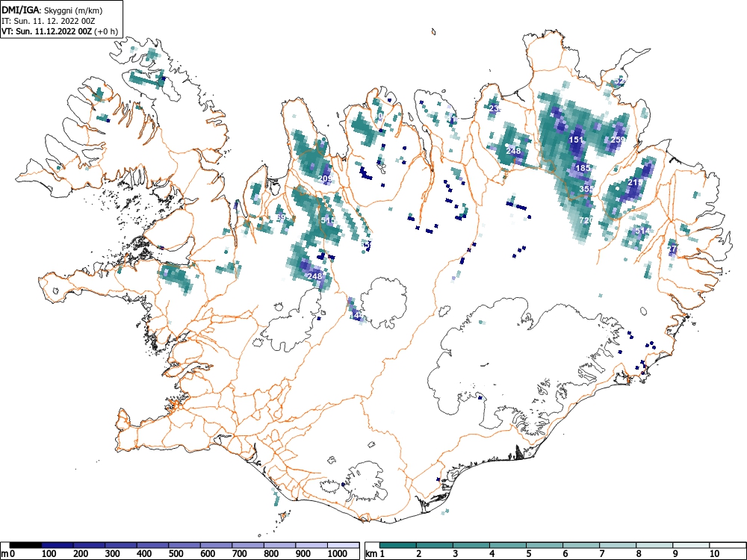Click the '1000' metre legend tick label
This screenshot has width=747, height=560.
(338, 554)
